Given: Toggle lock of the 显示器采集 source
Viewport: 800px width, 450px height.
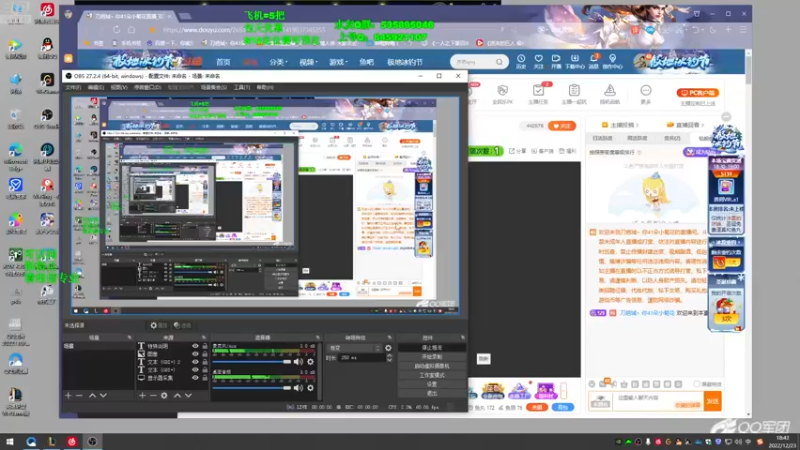Looking at the screenshot, I should point(205,378).
